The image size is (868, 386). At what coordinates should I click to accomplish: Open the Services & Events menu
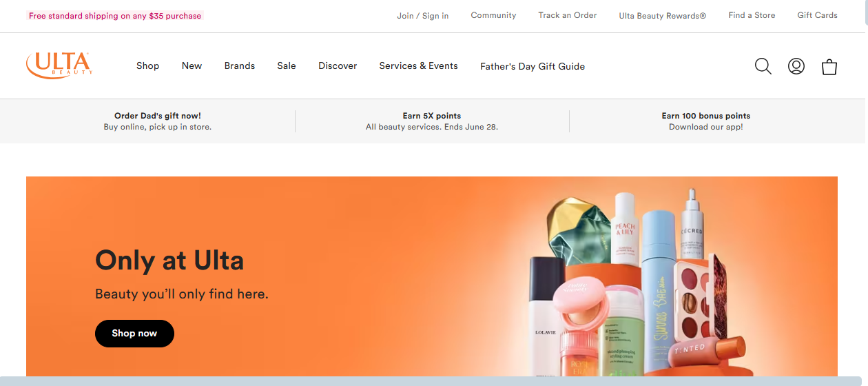click(x=418, y=66)
